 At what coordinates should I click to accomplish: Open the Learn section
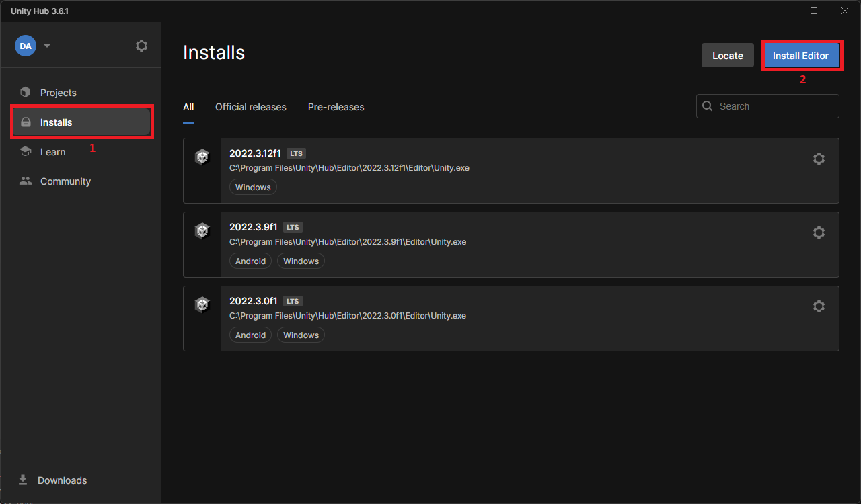pyautogui.click(x=53, y=151)
